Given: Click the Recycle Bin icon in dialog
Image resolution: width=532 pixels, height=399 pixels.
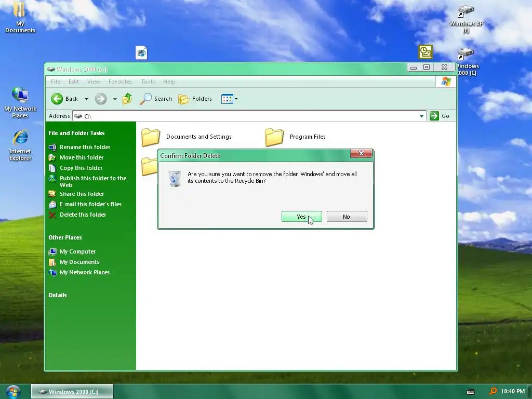Looking at the screenshot, I should pos(175,179).
